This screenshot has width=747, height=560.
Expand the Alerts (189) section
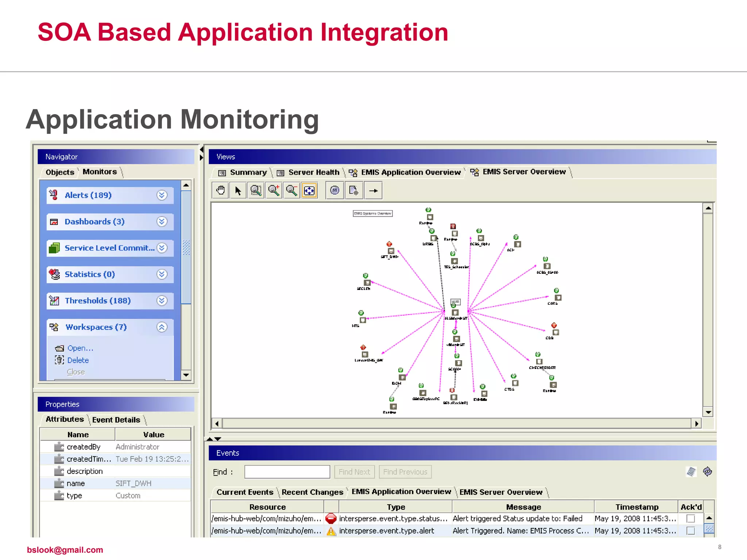point(162,195)
